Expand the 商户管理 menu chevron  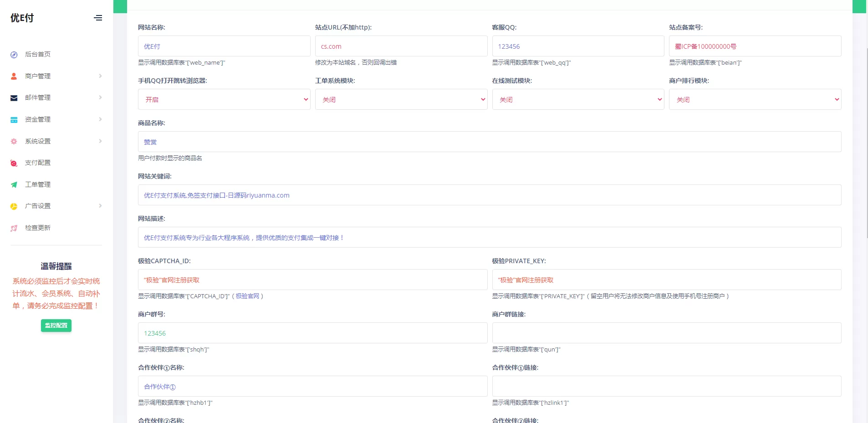[100, 76]
